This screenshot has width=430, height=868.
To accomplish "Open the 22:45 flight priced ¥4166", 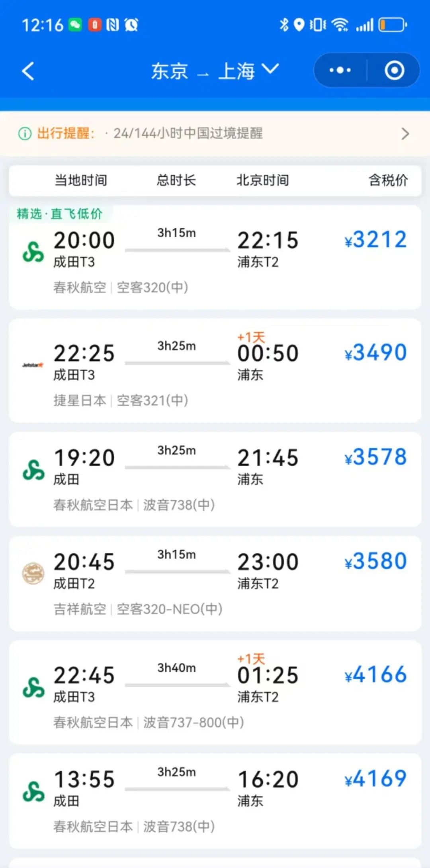I will [215, 692].
